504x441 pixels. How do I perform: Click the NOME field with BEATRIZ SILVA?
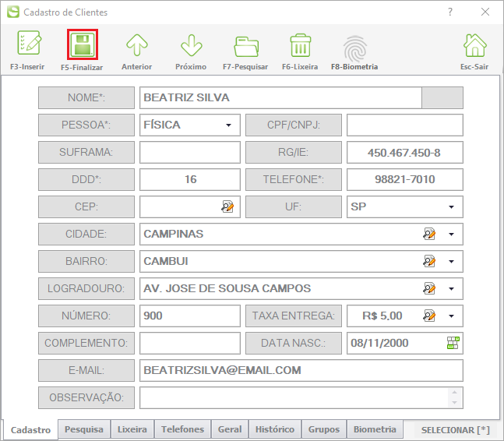(x=280, y=97)
